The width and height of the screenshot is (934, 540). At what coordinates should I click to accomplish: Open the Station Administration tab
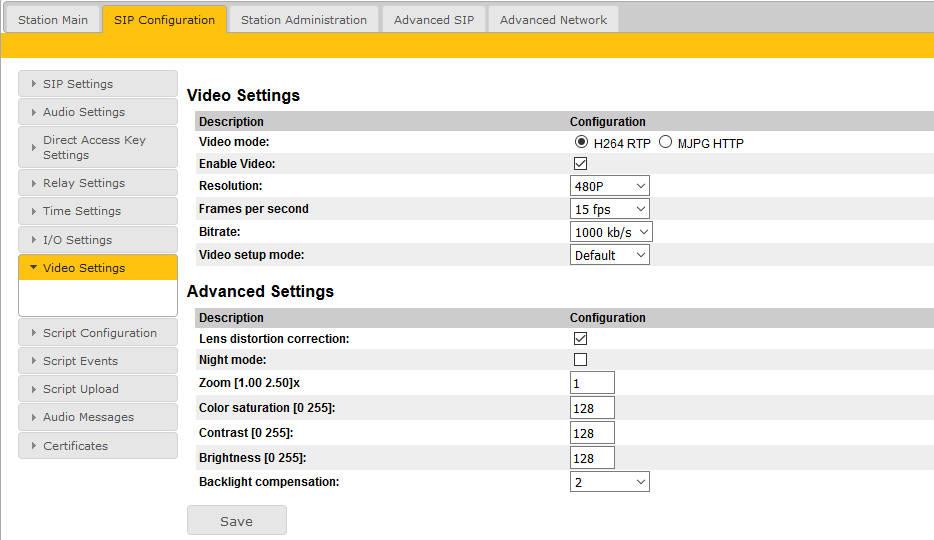303,20
